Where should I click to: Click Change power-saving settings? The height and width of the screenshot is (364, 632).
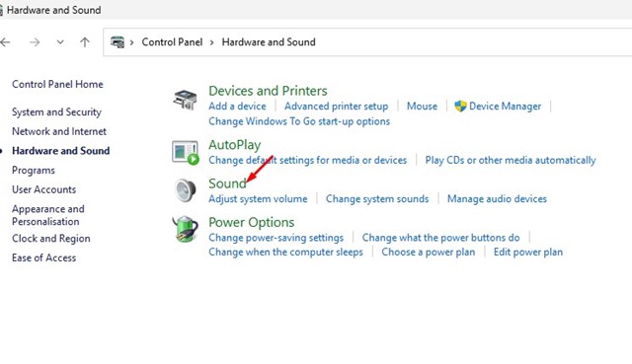point(276,237)
